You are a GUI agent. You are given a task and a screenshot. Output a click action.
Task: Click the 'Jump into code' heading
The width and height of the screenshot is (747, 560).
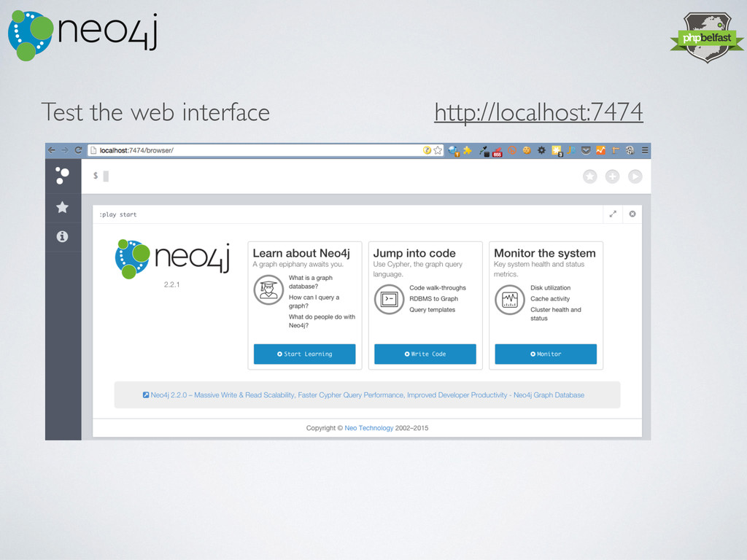[414, 253]
